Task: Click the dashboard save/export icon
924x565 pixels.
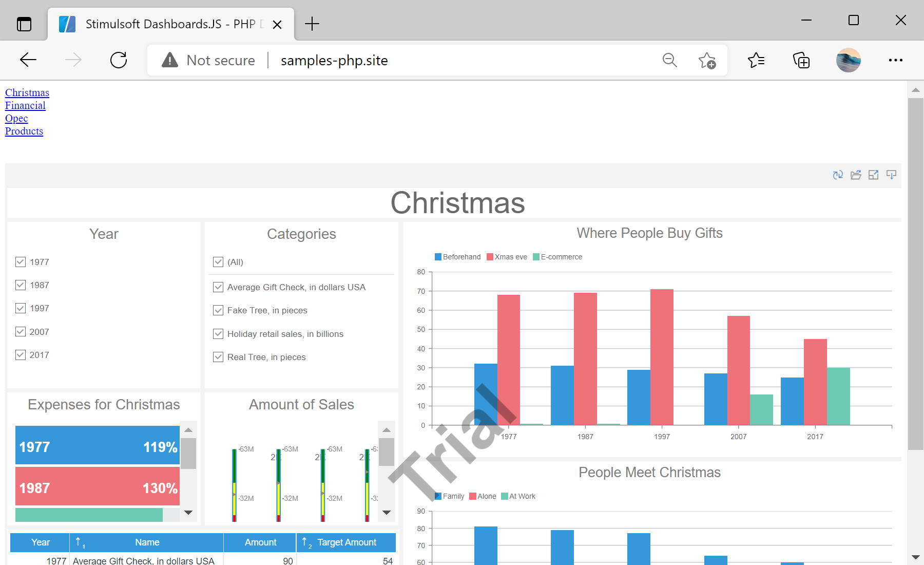Action: click(891, 175)
